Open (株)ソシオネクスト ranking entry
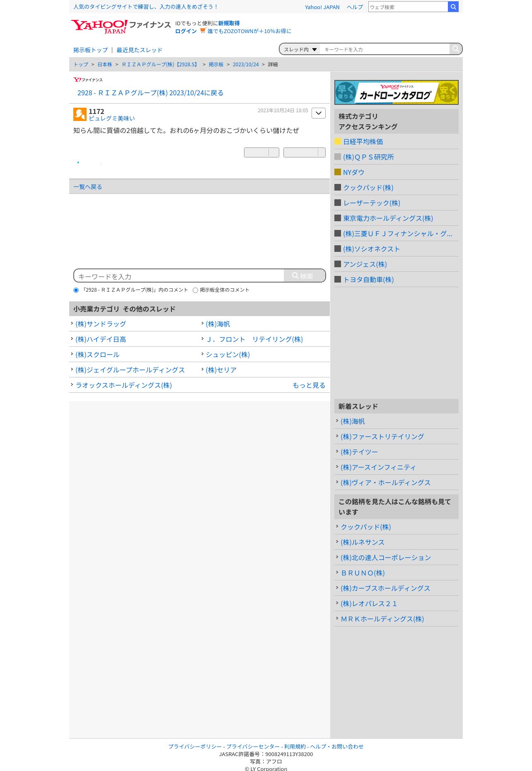Screen dimensions: 532x771 (371, 249)
